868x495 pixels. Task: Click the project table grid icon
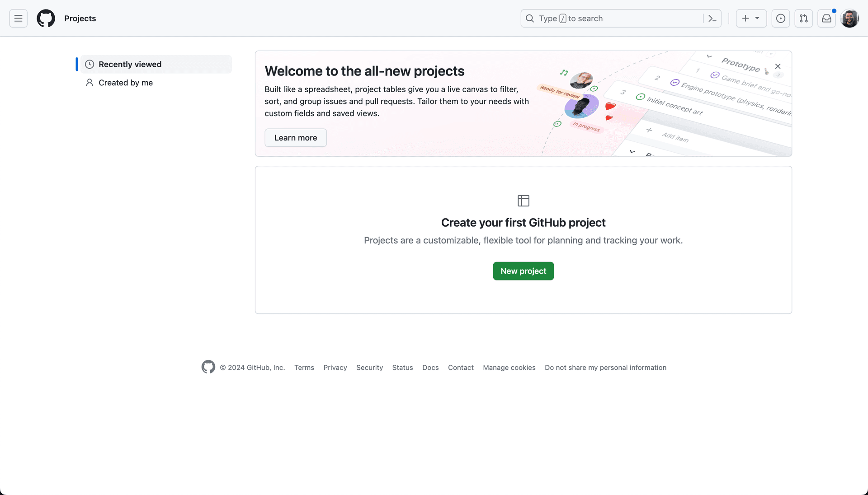pyautogui.click(x=523, y=201)
